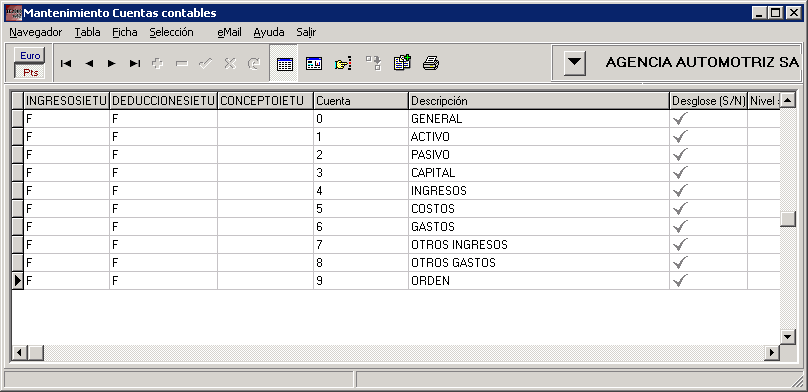
Task: Click OTROS GASTOS description cell
Action: 539,263
